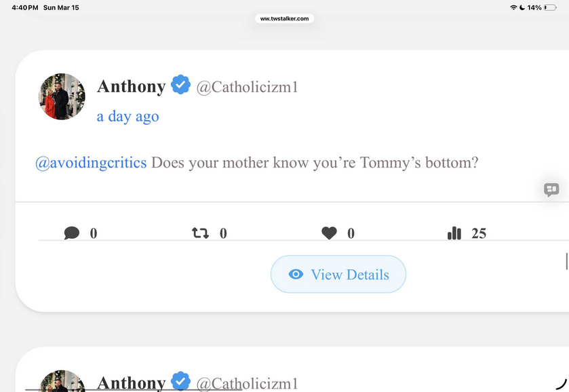
Task: Click the heart like icon
Action: (329, 233)
